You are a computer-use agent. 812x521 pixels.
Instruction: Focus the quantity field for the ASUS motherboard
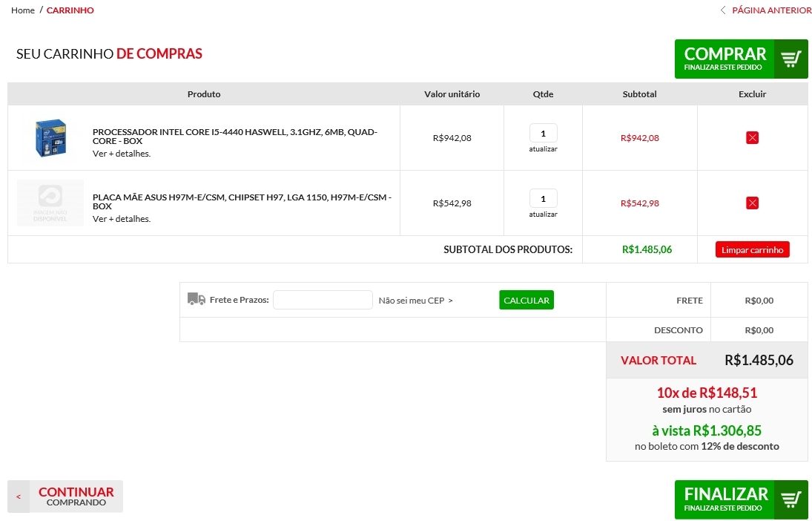pos(544,199)
